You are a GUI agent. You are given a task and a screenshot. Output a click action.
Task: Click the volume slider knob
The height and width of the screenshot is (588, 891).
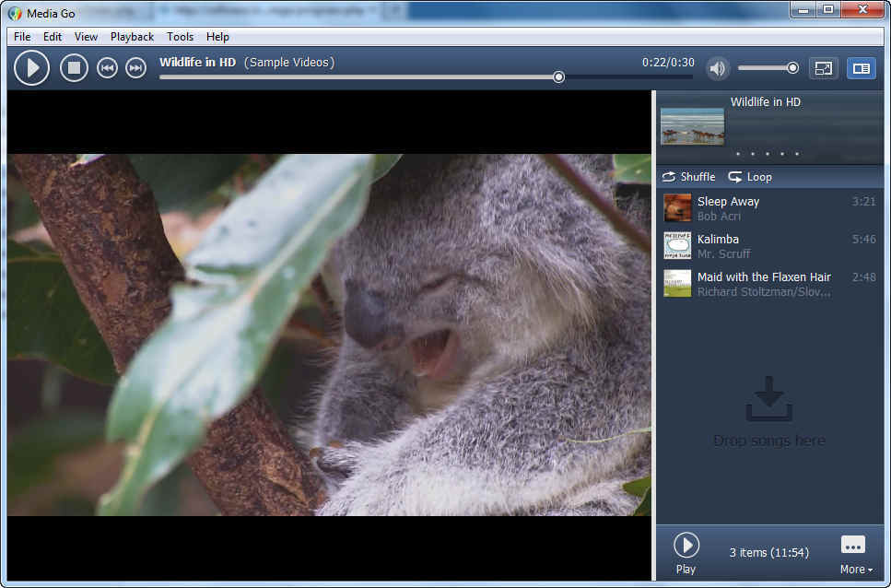click(792, 68)
